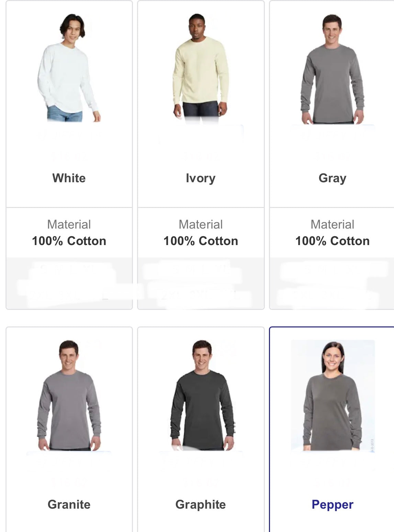Click the Material label in Ivory card

pos(201,224)
